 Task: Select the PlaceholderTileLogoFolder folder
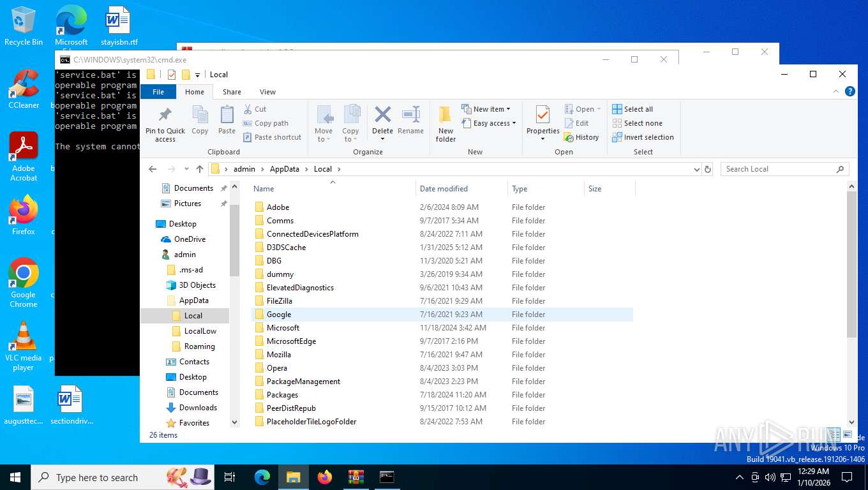click(x=442, y=422)
